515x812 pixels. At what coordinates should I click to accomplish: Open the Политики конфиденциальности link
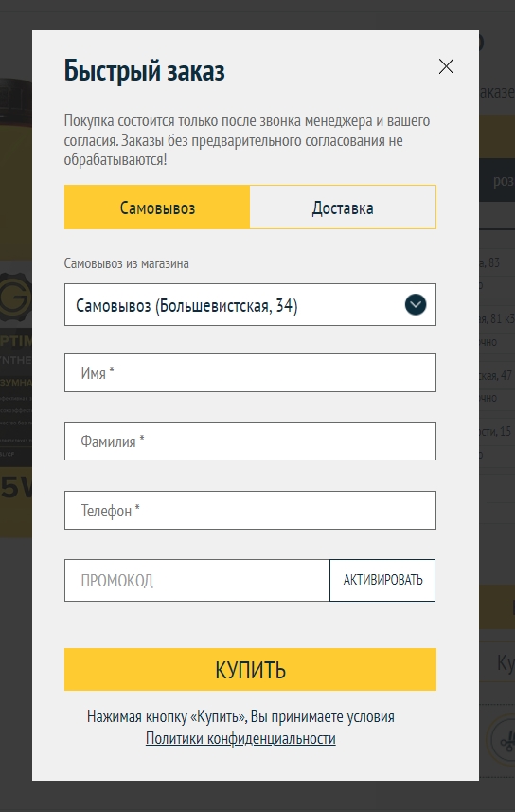pyautogui.click(x=240, y=738)
